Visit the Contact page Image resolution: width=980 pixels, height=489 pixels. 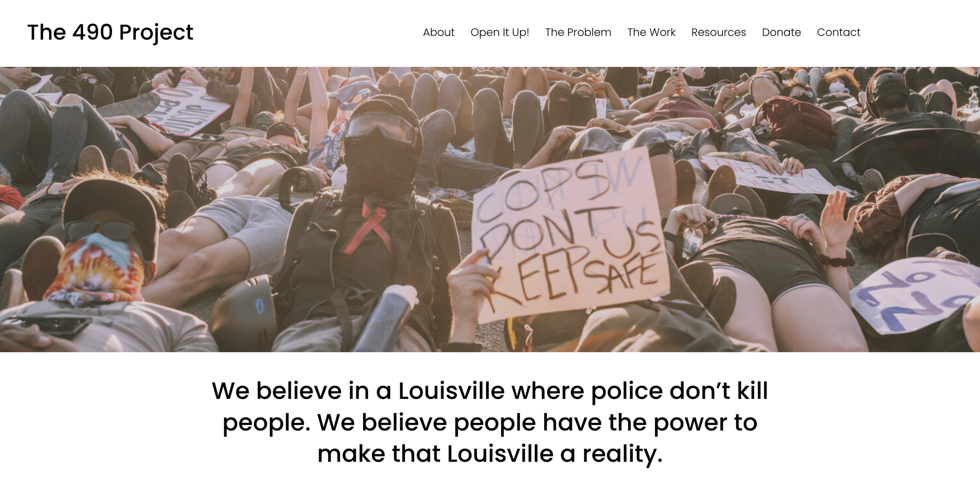click(x=838, y=32)
